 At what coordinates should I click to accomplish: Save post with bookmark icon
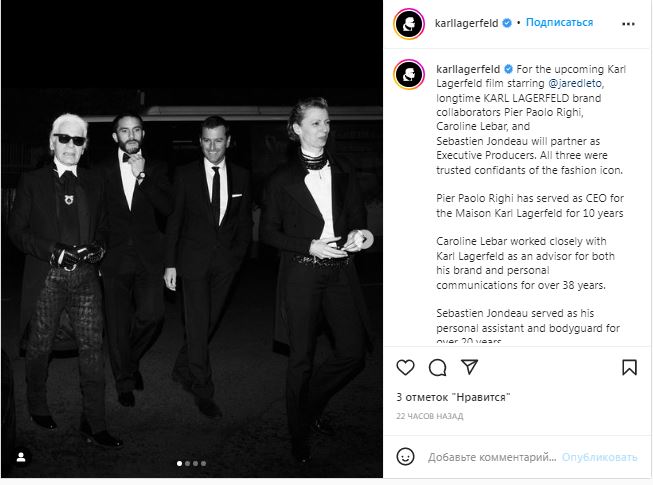629,367
